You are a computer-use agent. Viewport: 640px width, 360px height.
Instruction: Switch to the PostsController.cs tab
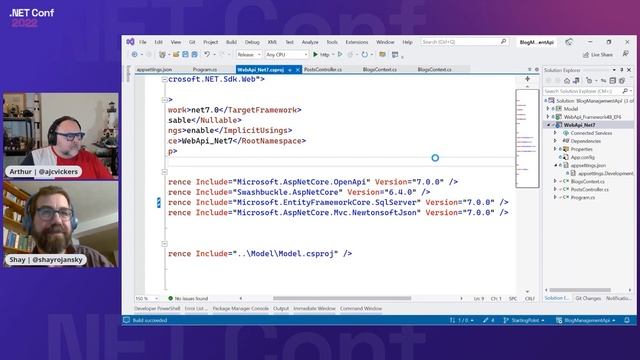pyautogui.click(x=323, y=70)
